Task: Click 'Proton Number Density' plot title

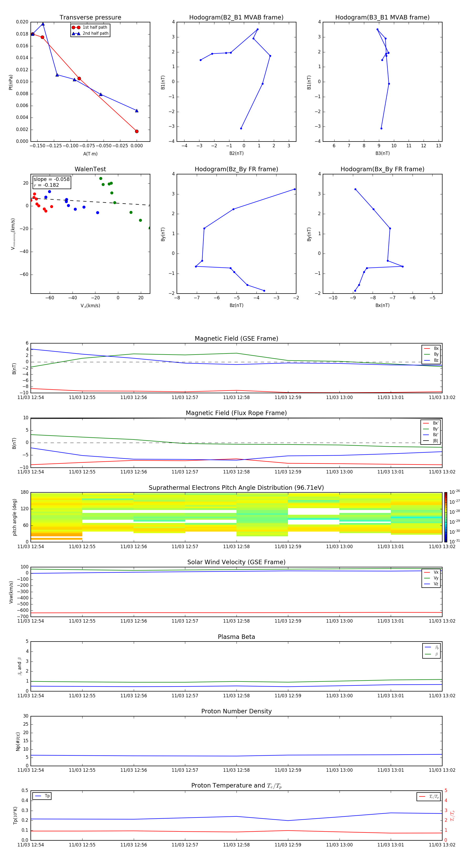Action: (236, 711)
